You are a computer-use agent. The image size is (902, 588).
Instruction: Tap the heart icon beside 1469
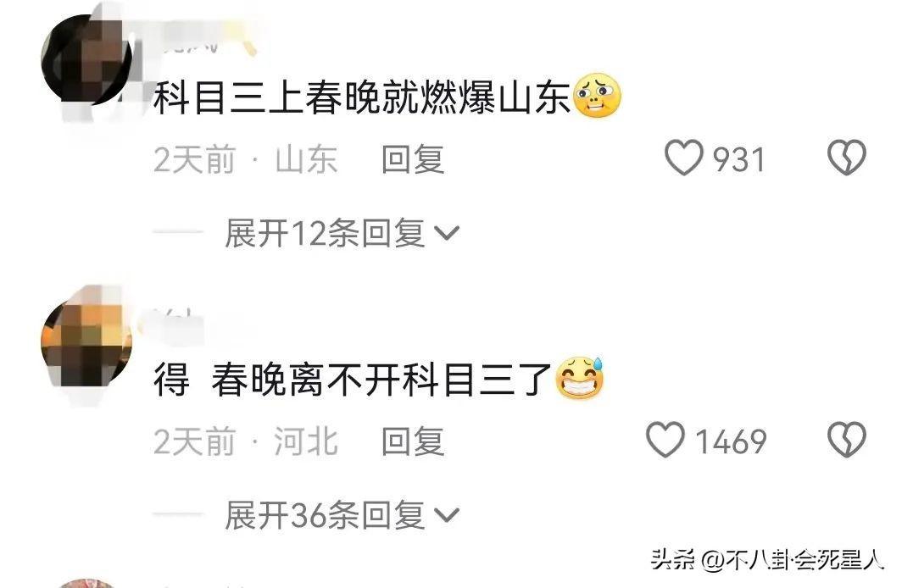[x=665, y=440]
